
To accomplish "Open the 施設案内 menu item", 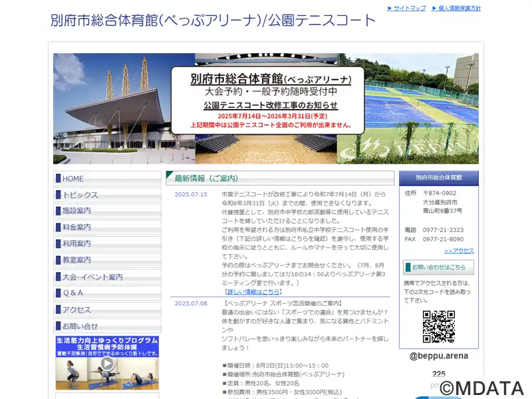I will [x=107, y=211].
